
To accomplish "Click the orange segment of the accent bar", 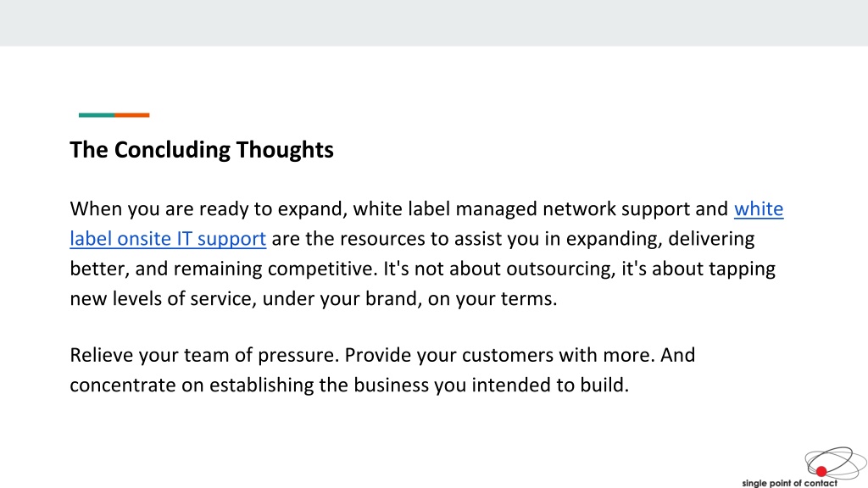I will 132,115.
